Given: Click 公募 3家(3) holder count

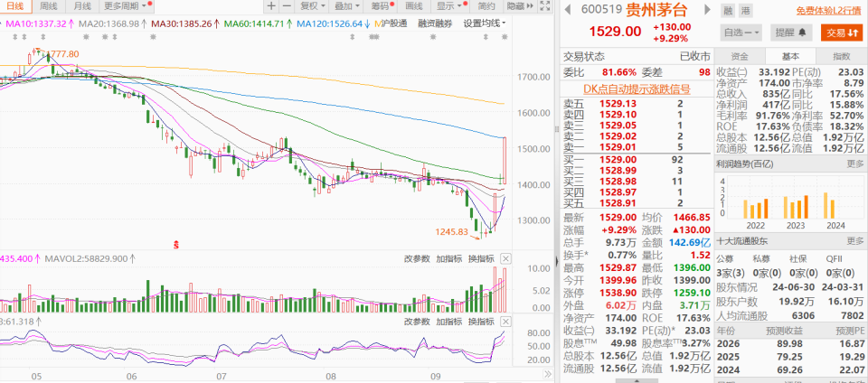Looking at the screenshot, I should pos(730,273).
